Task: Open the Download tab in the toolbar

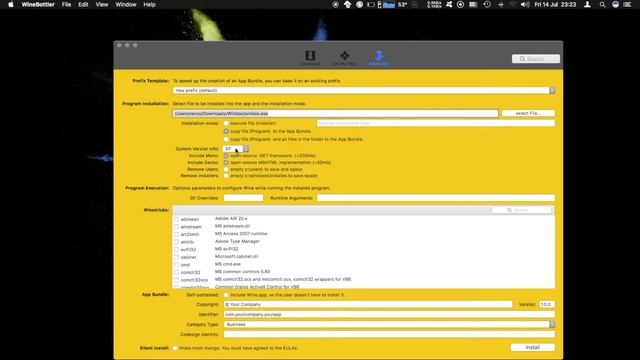Action: tap(310, 58)
